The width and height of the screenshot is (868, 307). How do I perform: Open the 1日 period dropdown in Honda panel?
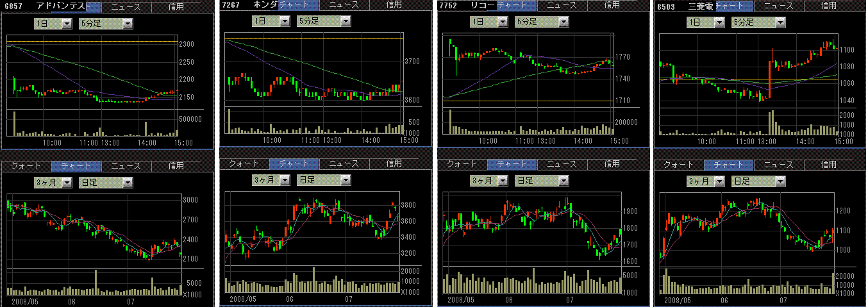[x=272, y=21]
